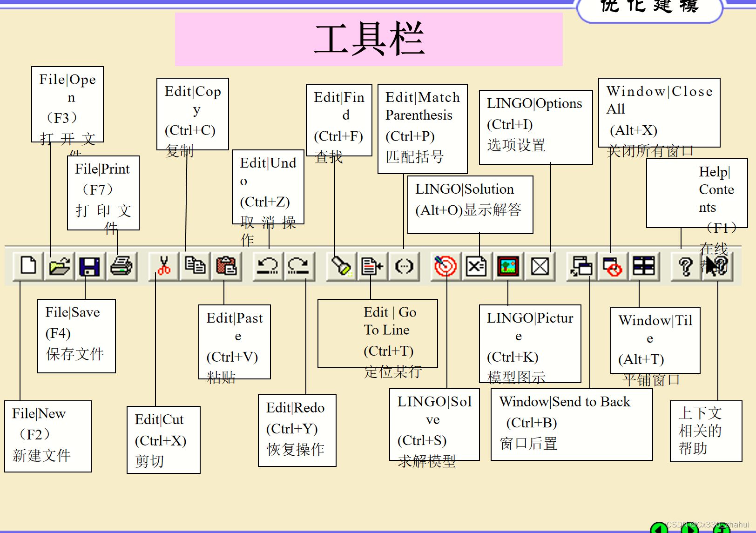
Task: Send window to back icon
Action: [581, 266]
